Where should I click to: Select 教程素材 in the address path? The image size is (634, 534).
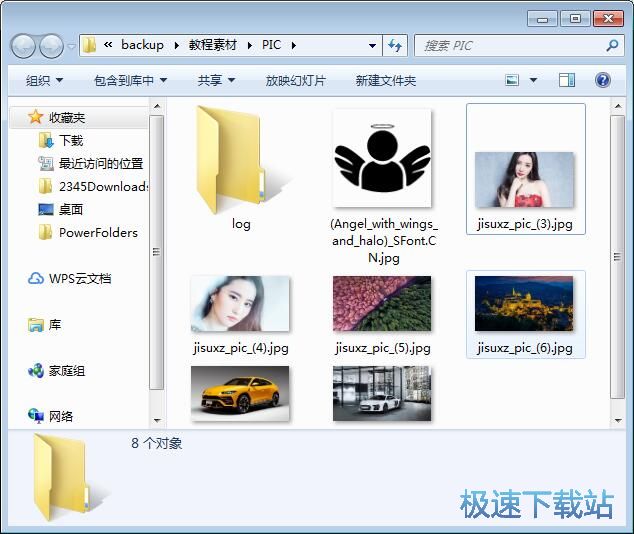pyautogui.click(x=213, y=45)
